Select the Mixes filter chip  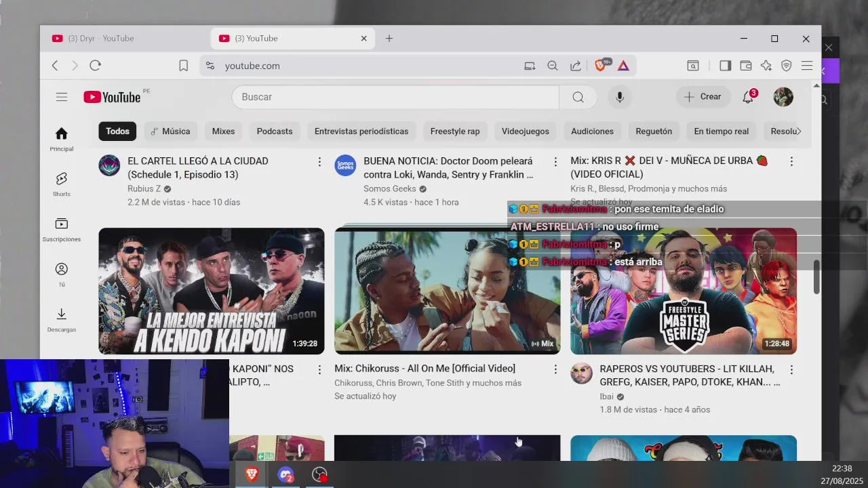pyautogui.click(x=223, y=131)
